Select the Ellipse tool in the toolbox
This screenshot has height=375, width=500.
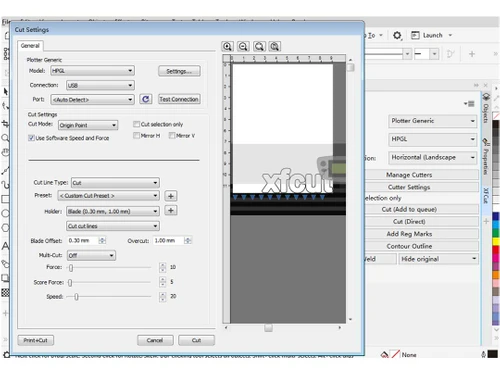[x=5, y=213]
